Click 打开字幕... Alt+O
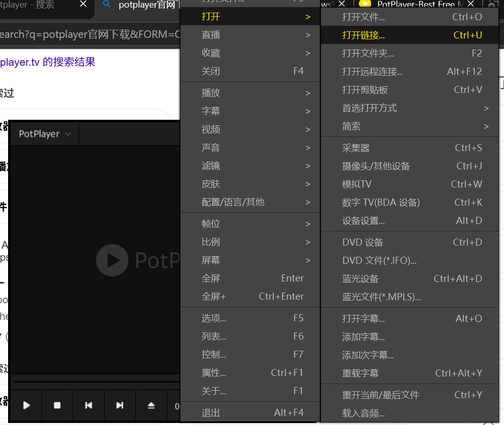The height and width of the screenshot is (425, 504). click(x=410, y=319)
